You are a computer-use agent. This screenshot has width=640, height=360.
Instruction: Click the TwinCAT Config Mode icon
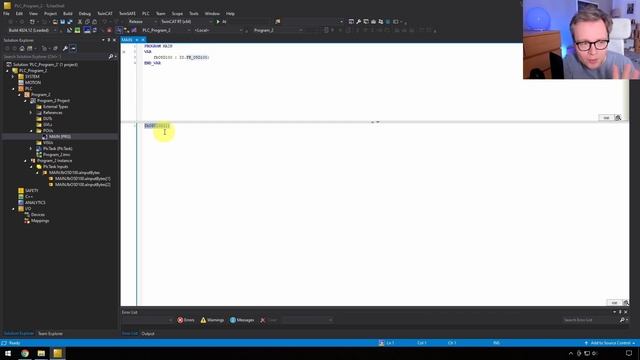tap(87, 30)
